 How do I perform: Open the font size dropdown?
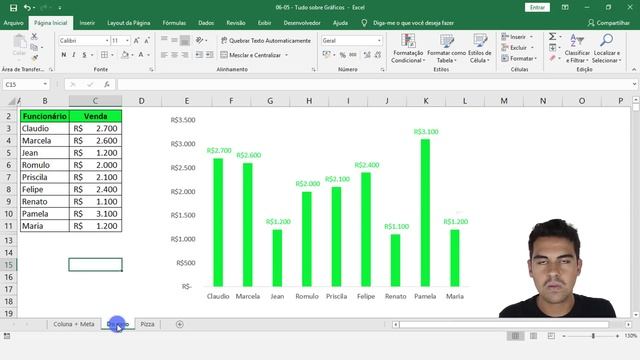pyautogui.click(x=127, y=40)
